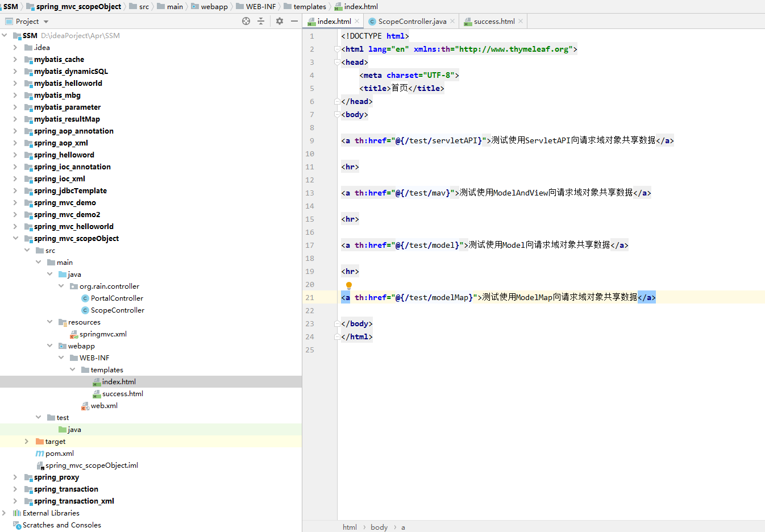Click the closing head fold marker on line 6

point(337,101)
